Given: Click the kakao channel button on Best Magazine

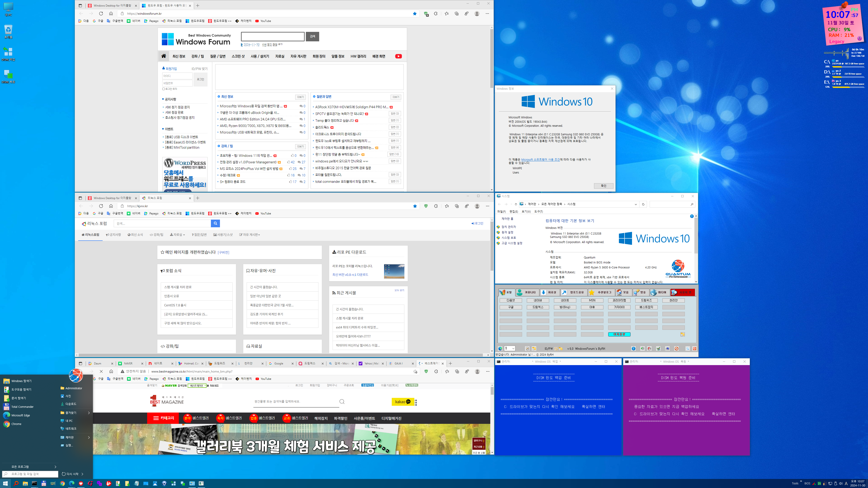Looking at the screenshot, I should 403,402.
